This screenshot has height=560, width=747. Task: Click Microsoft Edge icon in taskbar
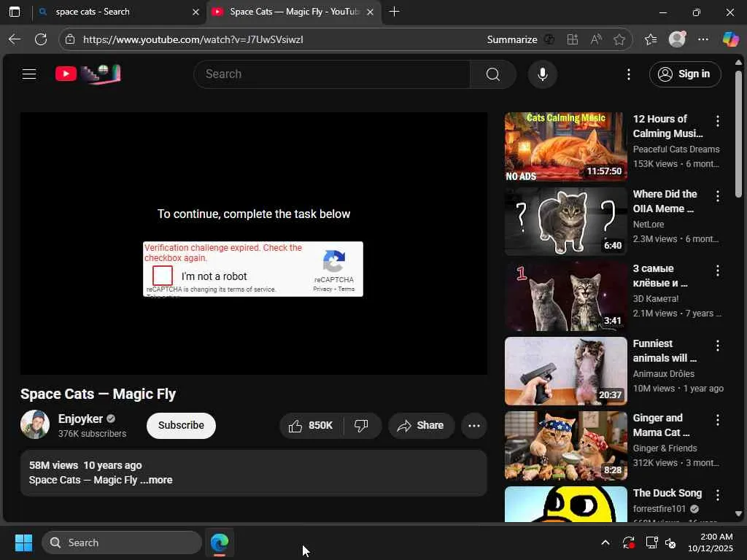pos(220,542)
